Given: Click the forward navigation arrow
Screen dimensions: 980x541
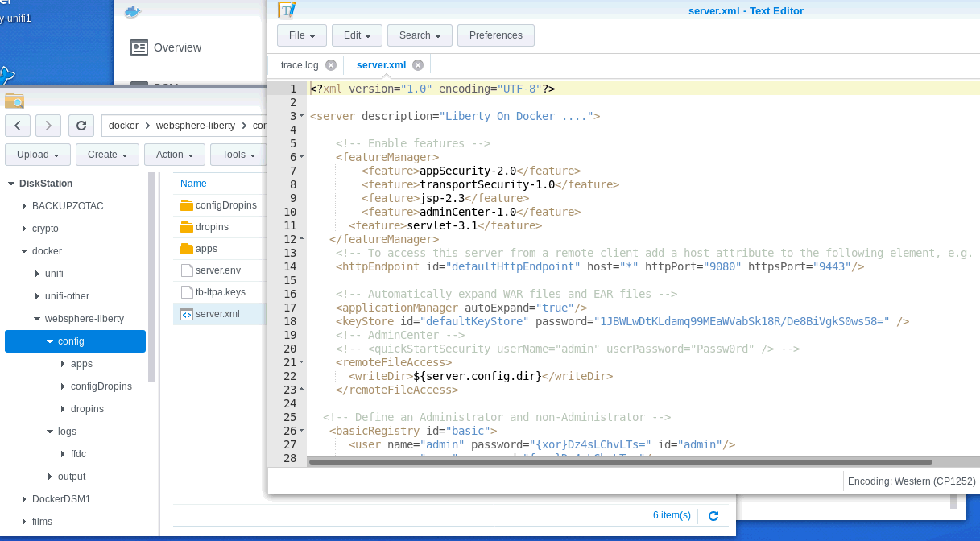Looking at the screenshot, I should tap(48, 125).
